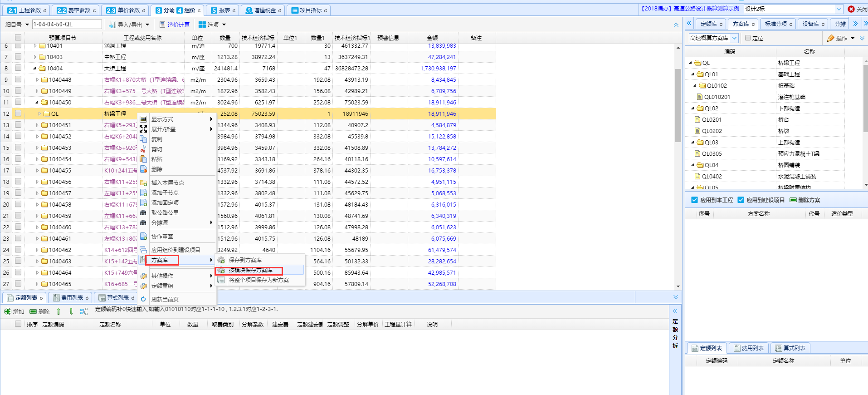Click red 关闭 close icon top right
868x395 pixels.
851,9
